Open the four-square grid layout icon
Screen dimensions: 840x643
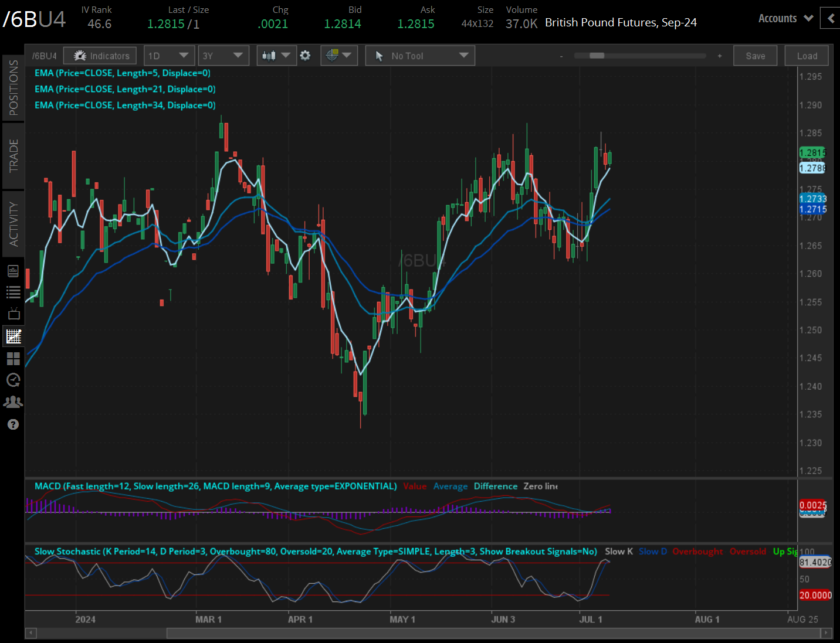click(13, 358)
